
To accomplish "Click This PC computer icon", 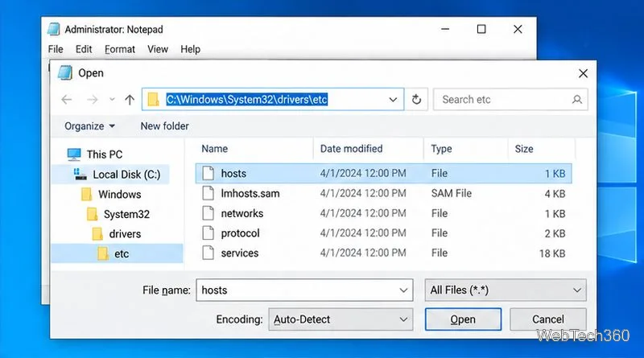I will pos(74,154).
